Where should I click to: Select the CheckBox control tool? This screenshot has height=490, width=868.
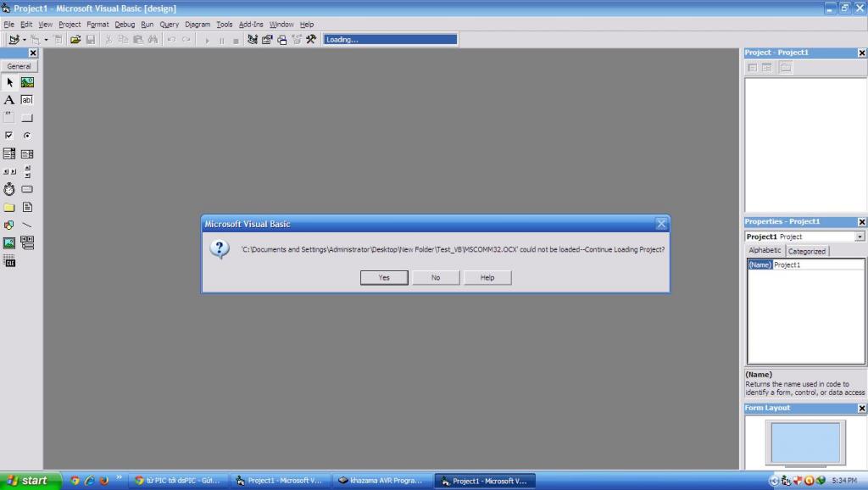coord(9,136)
